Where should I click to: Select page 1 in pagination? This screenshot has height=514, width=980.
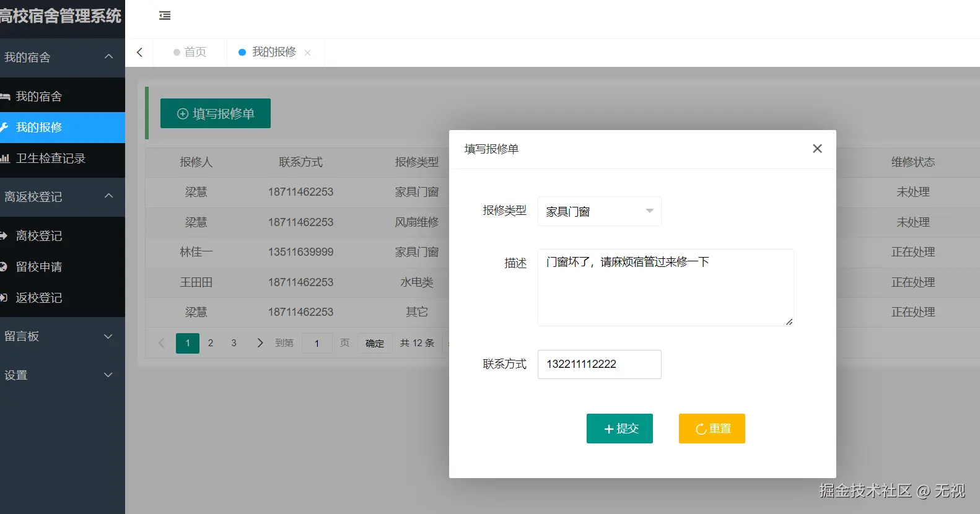coord(188,343)
